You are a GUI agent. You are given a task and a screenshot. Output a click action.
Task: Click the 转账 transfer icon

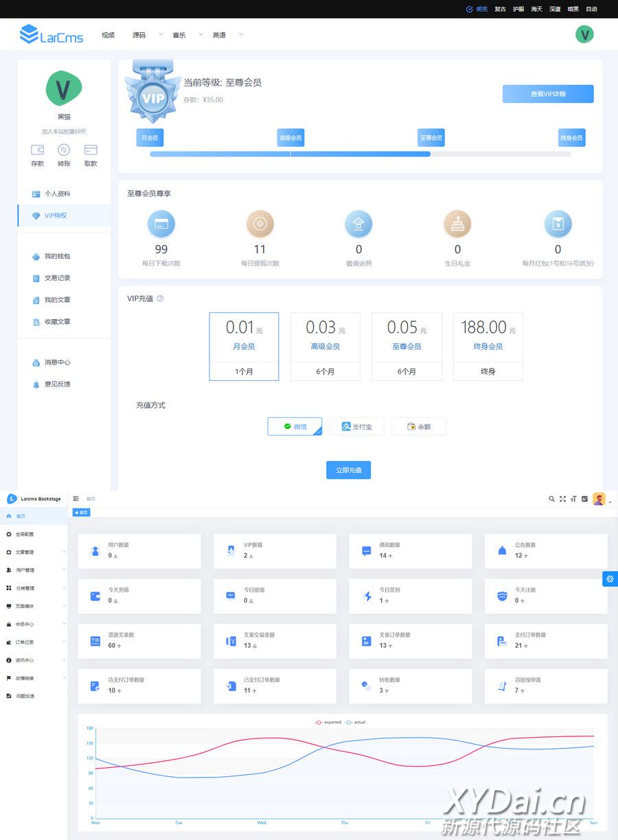pyautogui.click(x=64, y=150)
